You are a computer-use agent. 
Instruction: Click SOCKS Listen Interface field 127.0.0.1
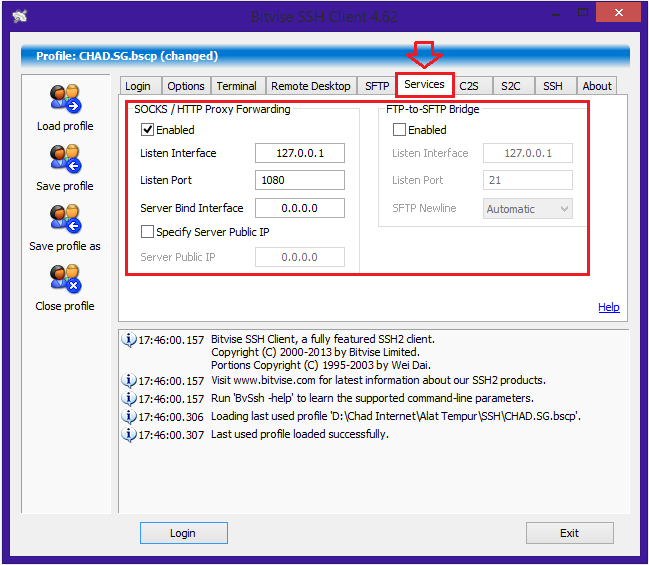(x=300, y=153)
